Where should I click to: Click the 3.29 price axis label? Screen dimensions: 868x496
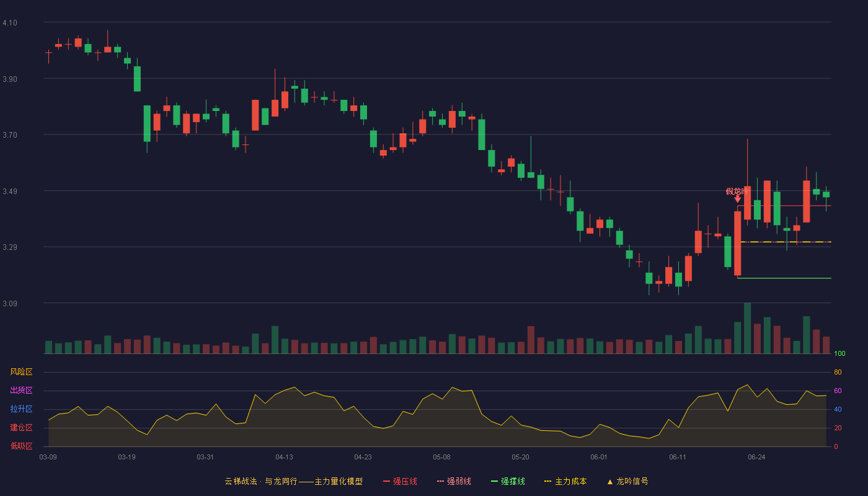10,247
